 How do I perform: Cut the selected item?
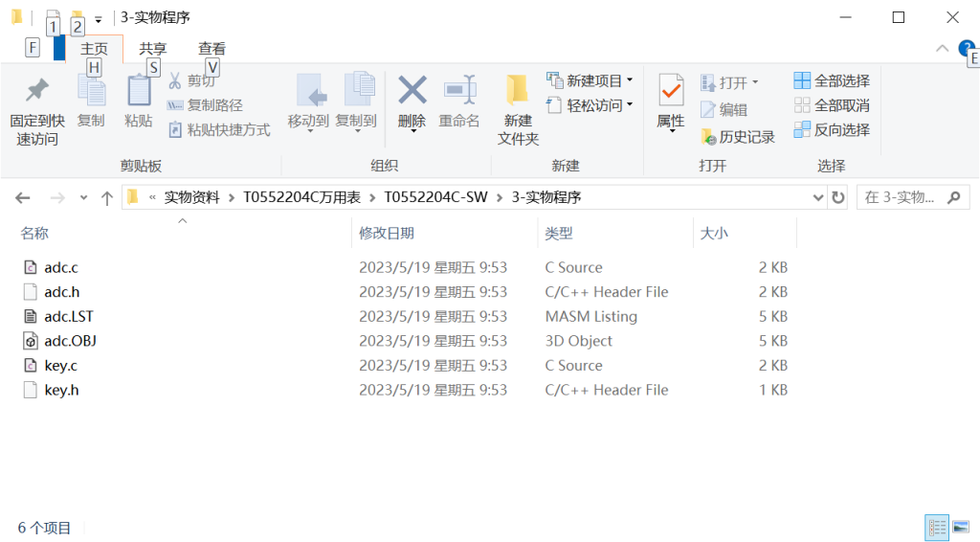point(191,80)
